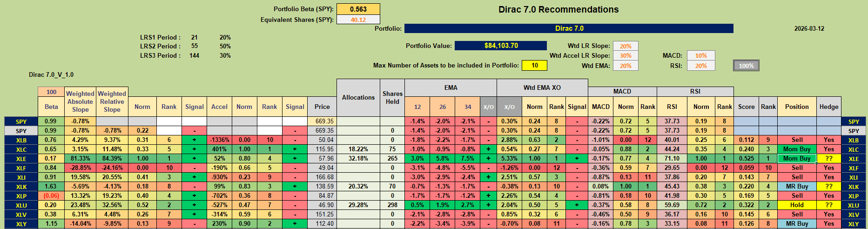Image resolution: width=868 pixels, height=229 pixels.
Task: Select the XLU ticker in right column
Action: [854, 205]
